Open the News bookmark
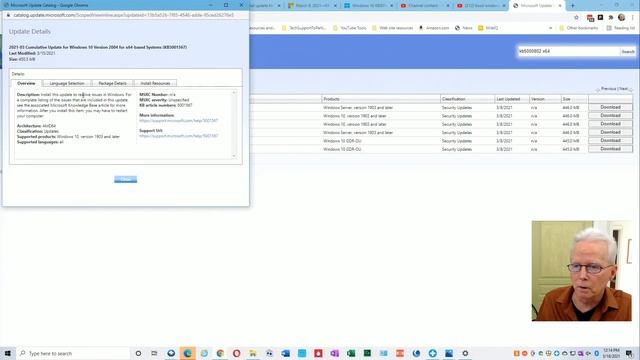Screen dimensions: 640x360 point(463,28)
